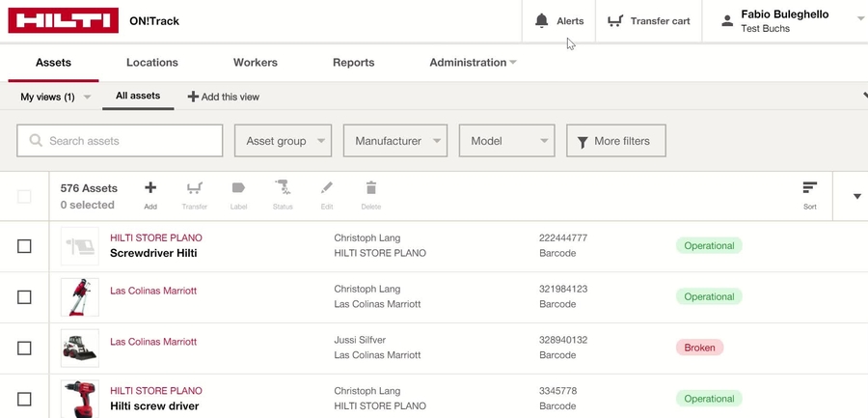Click the 576 Assets count text
Screen dimensions: 868x418
pos(89,188)
